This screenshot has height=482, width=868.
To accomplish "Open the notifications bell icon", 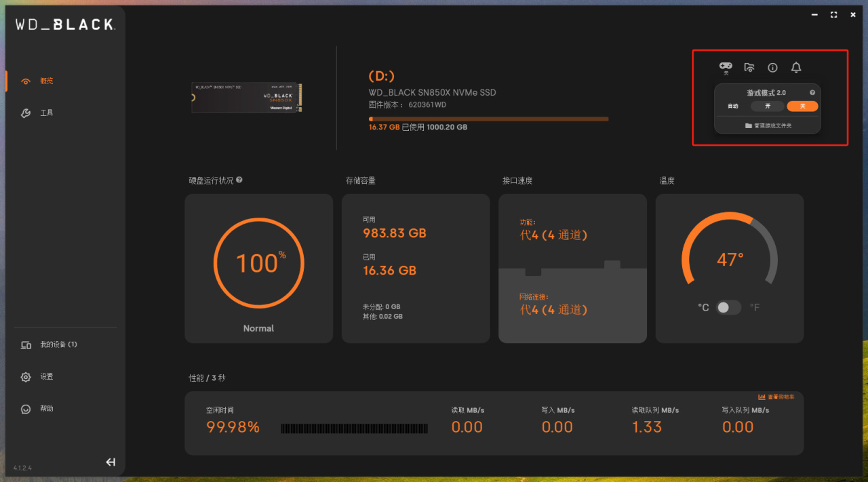I will tap(796, 67).
